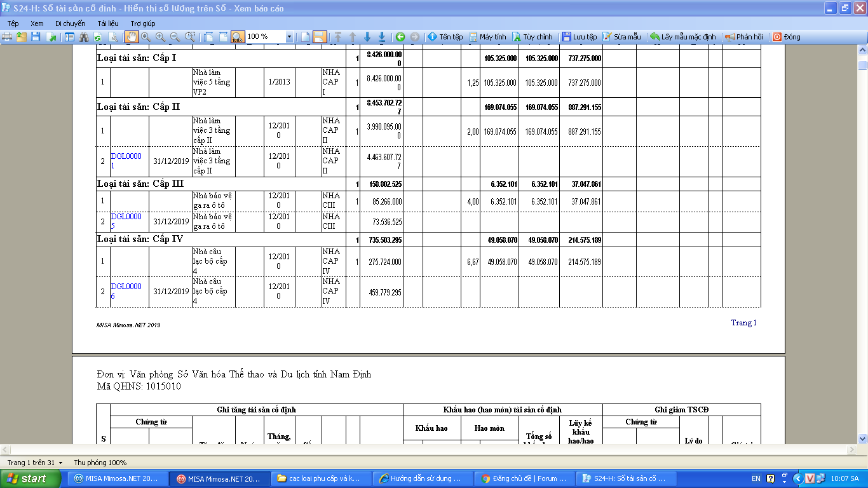The height and width of the screenshot is (488, 868).
Task: Click the Lấy mẫu mặc định button
Action: click(682, 37)
